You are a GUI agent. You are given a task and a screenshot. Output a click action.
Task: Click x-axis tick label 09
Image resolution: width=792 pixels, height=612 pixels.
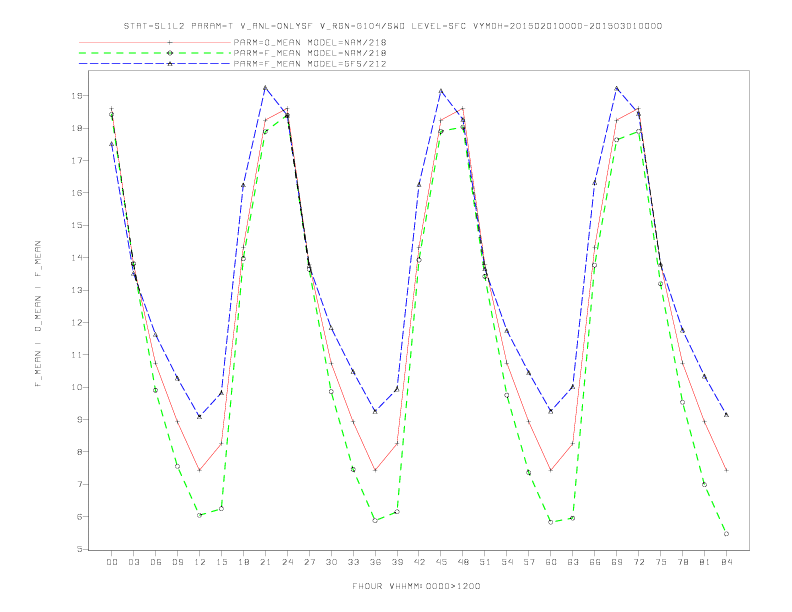point(177,562)
